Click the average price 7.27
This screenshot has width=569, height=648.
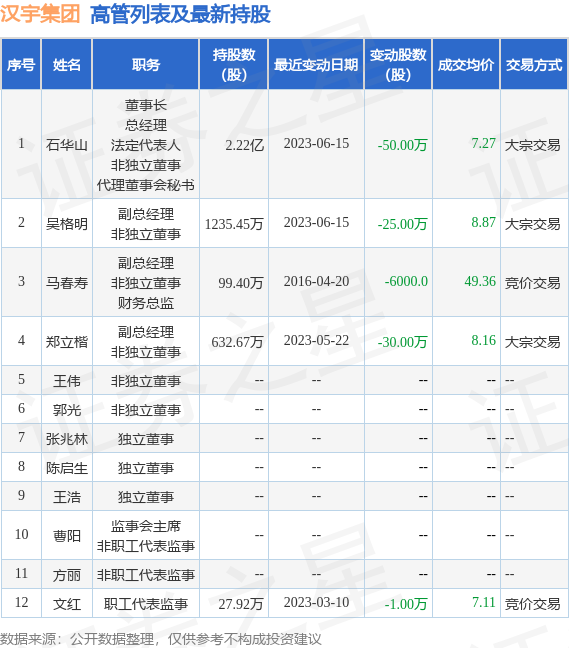(x=483, y=143)
